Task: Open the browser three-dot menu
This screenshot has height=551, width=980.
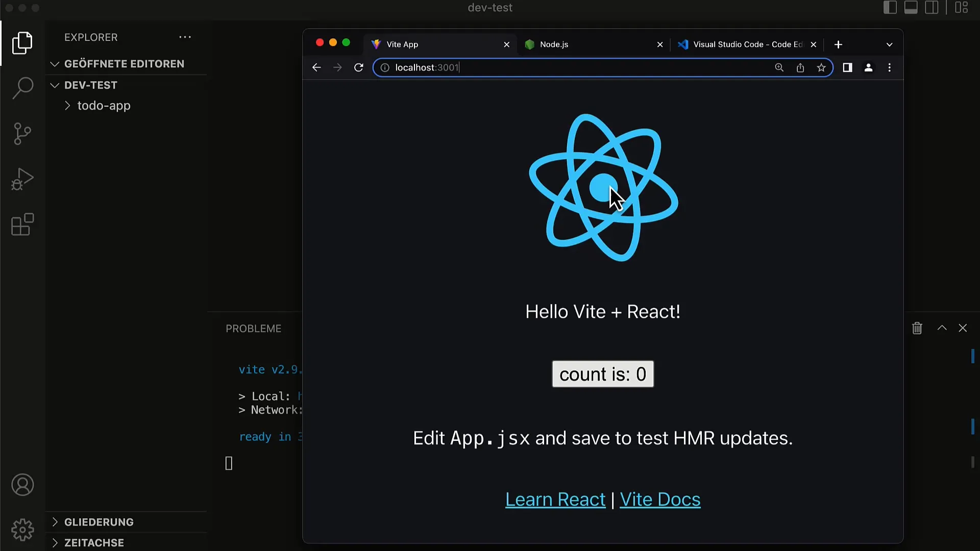Action: [890, 67]
